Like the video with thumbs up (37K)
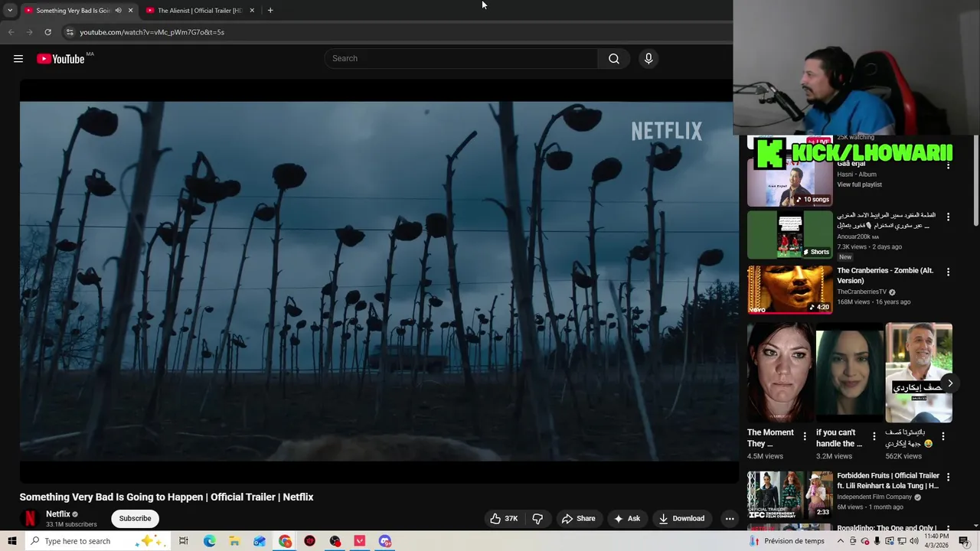This screenshot has width=980, height=551. (504, 518)
